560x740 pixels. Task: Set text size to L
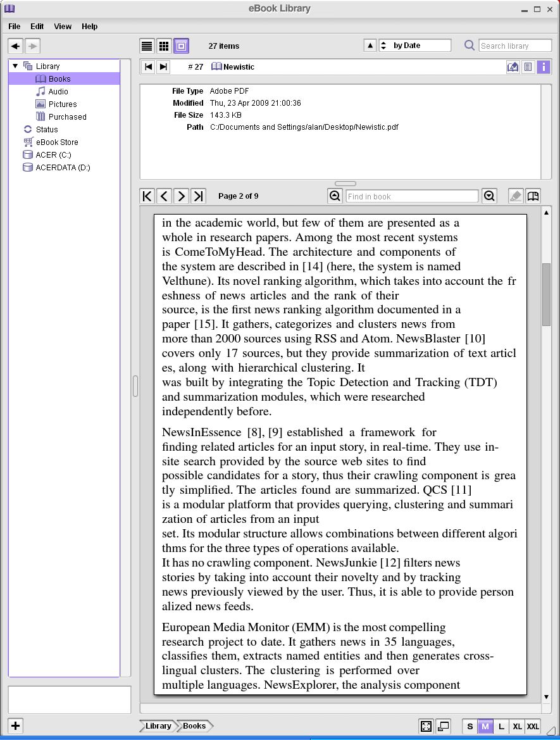coord(502,726)
